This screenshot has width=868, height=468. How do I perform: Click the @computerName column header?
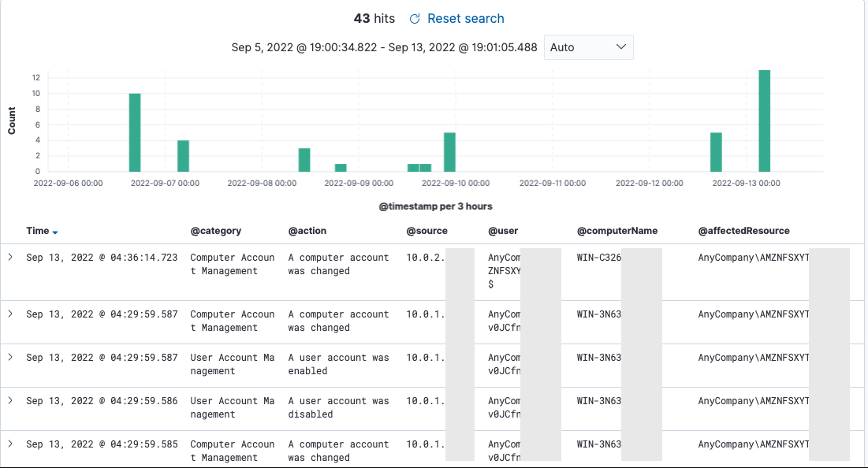point(617,231)
